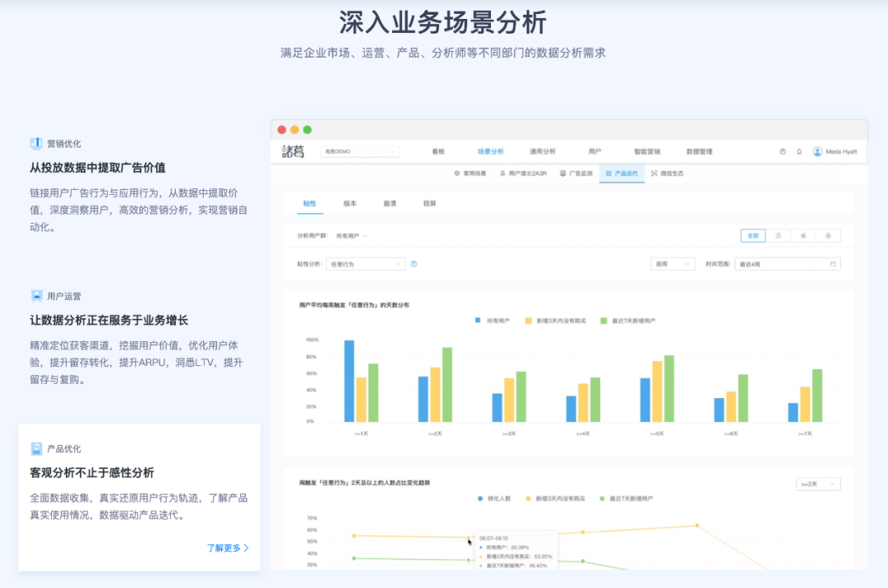The height and width of the screenshot is (588, 888).
Task: Expand the 所有用户 user group dropdown
Action: [x=352, y=236]
